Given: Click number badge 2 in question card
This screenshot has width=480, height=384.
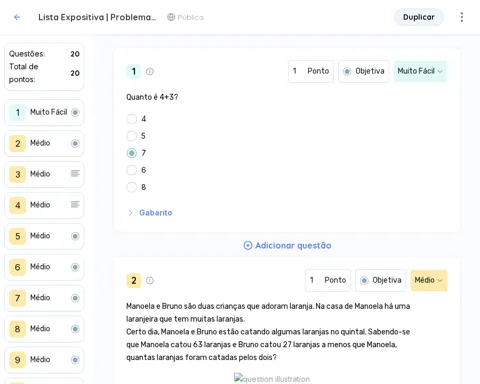Looking at the screenshot, I should (134, 280).
